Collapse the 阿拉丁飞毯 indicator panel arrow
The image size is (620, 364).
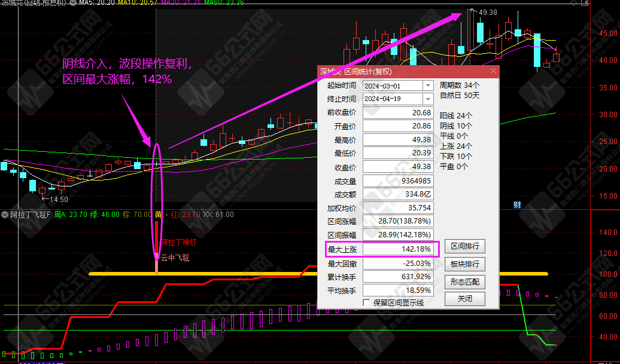(x=5, y=215)
